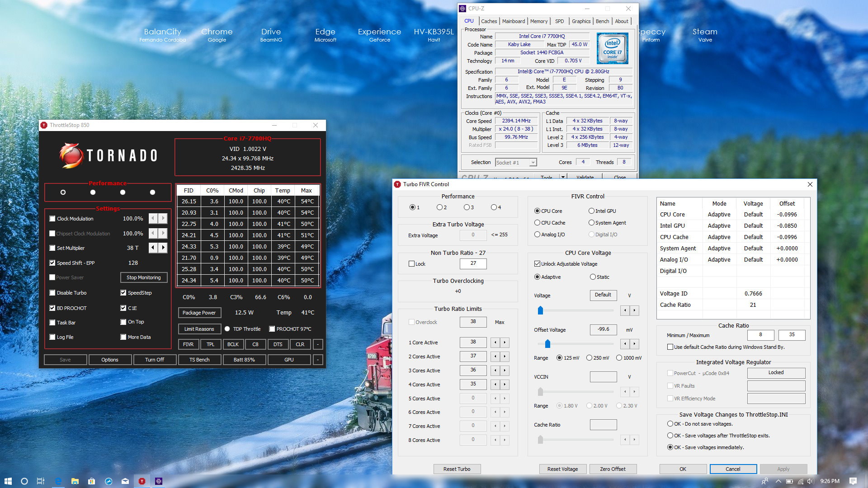
Task: Click the Non Turbo Ratio input field
Action: tap(473, 263)
